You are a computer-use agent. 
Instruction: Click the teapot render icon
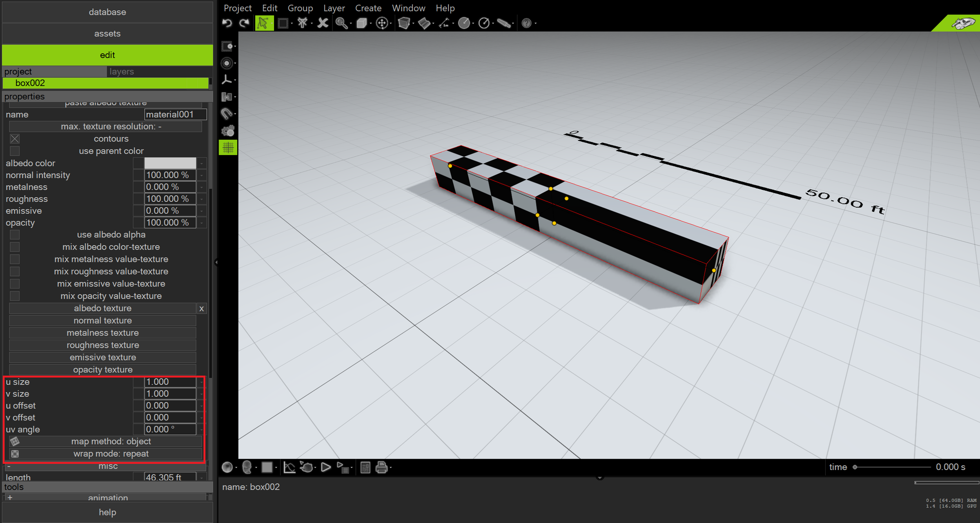[x=307, y=467]
